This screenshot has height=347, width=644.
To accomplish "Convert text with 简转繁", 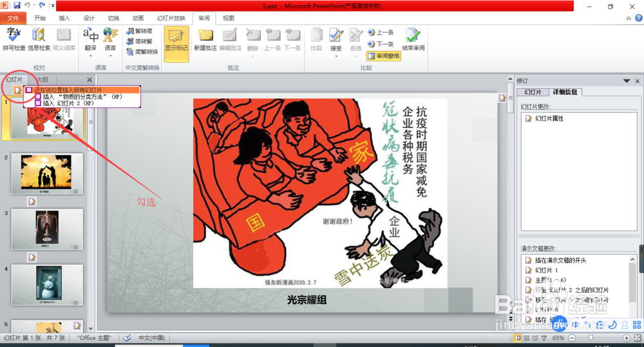I will coord(140,41).
